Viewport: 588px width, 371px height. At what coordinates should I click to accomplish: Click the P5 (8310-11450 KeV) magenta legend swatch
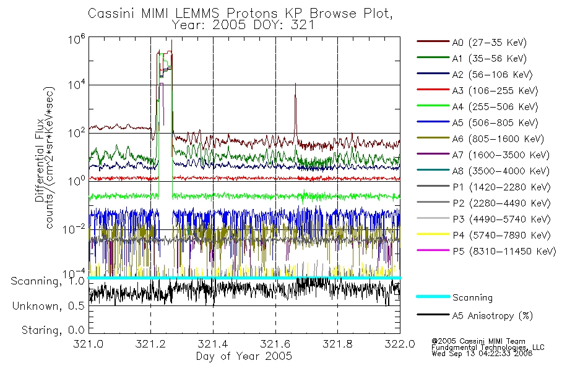[433, 250]
